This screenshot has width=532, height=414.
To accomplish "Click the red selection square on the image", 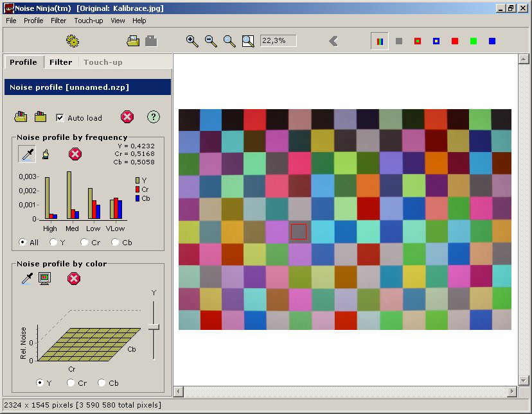I will coord(298,231).
